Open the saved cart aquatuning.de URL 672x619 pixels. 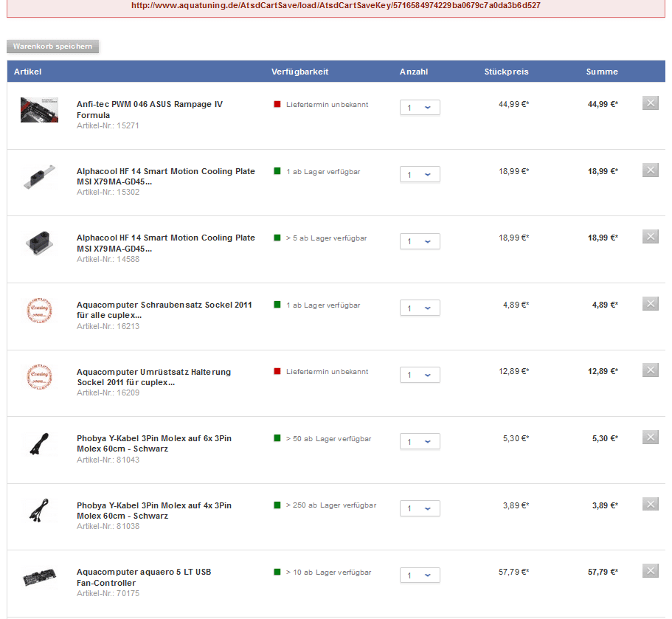(336, 6)
